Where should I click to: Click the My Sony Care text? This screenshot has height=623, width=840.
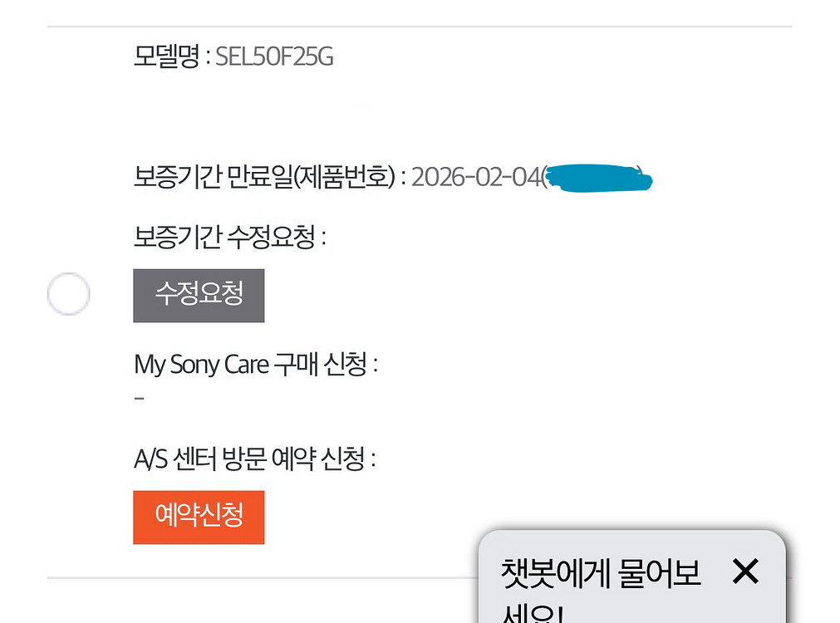pos(200,365)
